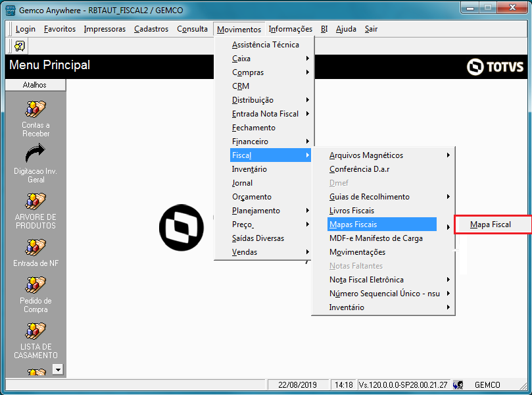This screenshot has height=395, width=532.
Task: Click the Movimentos menu
Action: coord(239,29)
